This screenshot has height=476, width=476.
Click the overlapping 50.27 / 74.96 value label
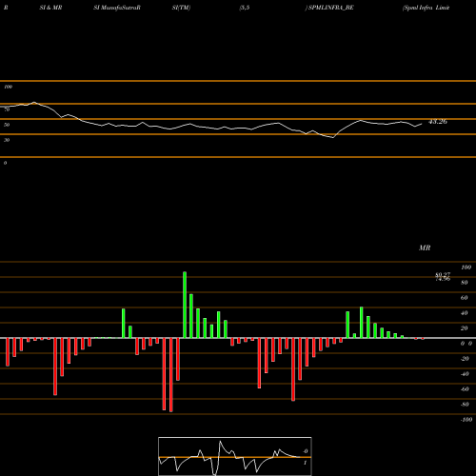[x=443, y=277]
